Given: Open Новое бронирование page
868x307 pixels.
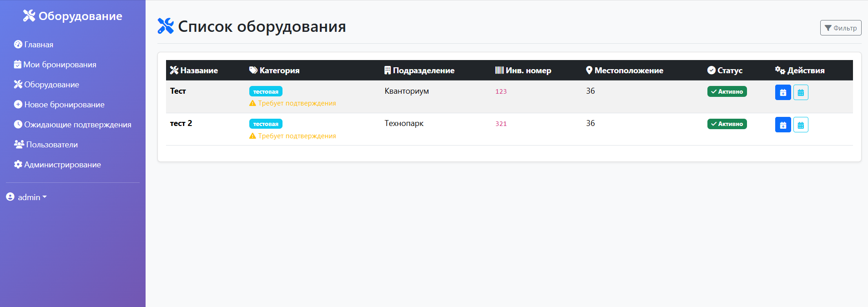Looking at the screenshot, I should 59,105.
